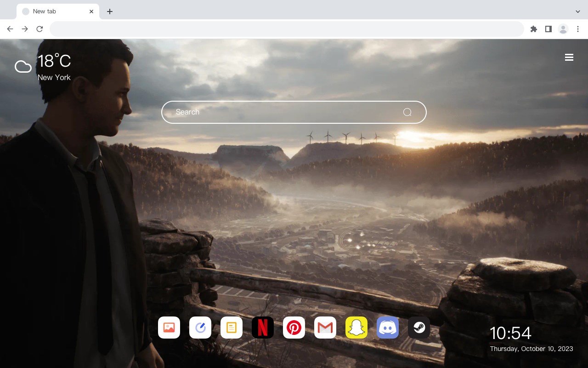
Task: Click the magnifier search icon
Action: tap(407, 112)
